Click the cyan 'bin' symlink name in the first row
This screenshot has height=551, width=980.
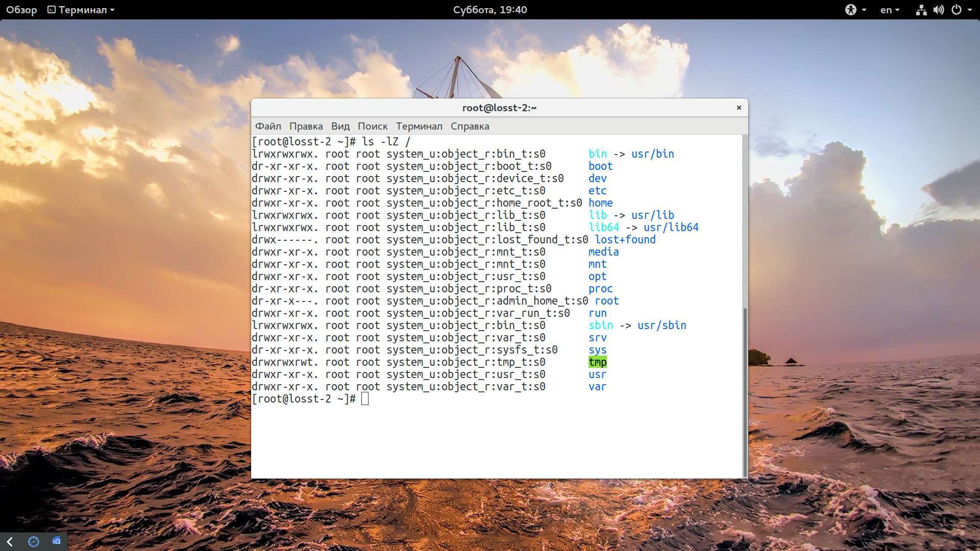598,154
